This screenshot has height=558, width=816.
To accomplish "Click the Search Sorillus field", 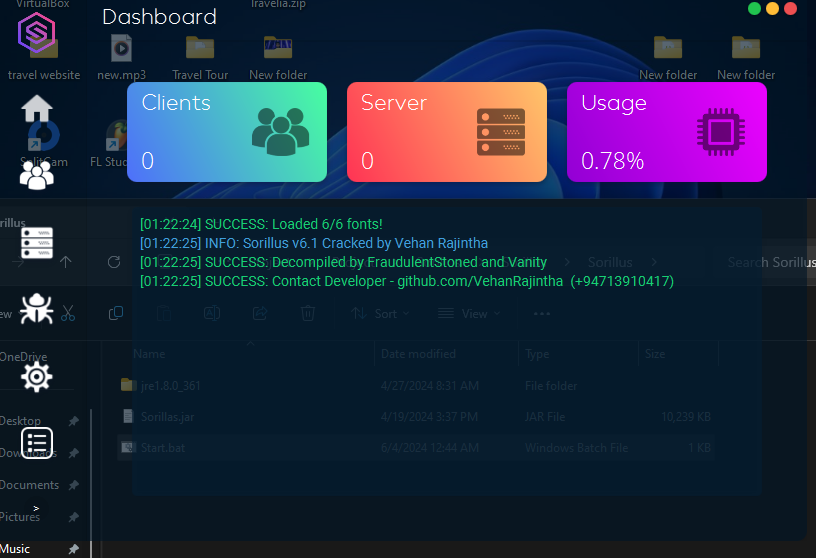I will coord(771,262).
